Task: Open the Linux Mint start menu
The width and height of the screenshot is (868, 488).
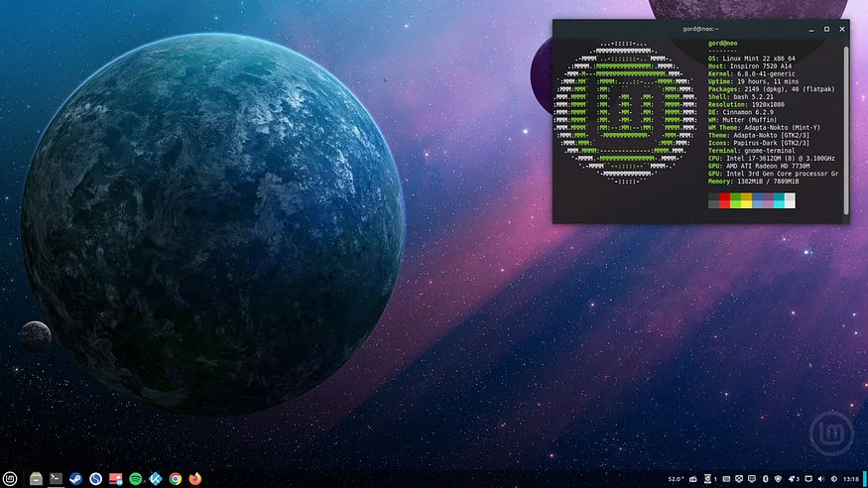Action: 10,479
